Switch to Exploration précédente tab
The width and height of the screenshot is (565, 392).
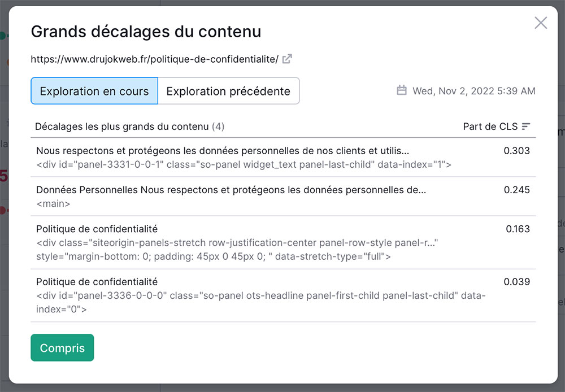coord(228,91)
